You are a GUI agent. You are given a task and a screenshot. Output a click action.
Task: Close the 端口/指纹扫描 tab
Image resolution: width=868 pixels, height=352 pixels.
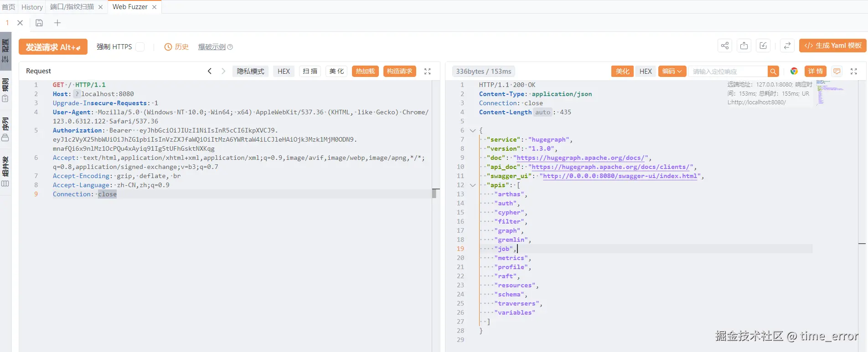point(101,7)
